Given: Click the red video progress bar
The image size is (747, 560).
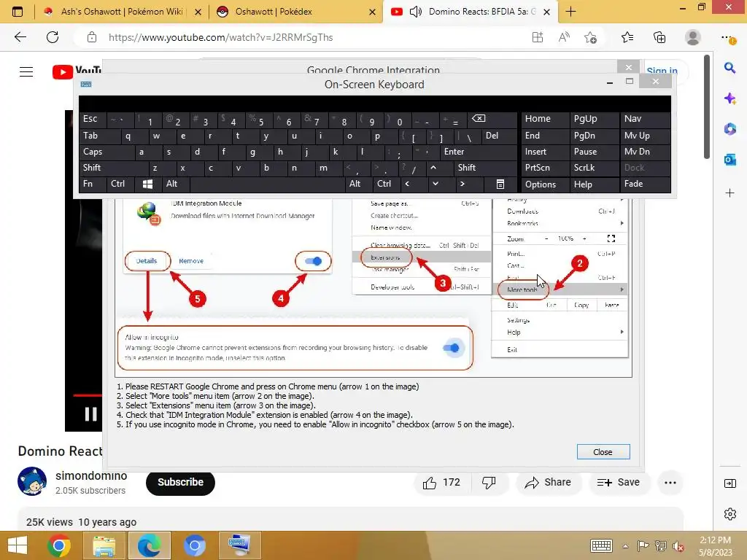Looking at the screenshot, I should (x=88, y=395).
